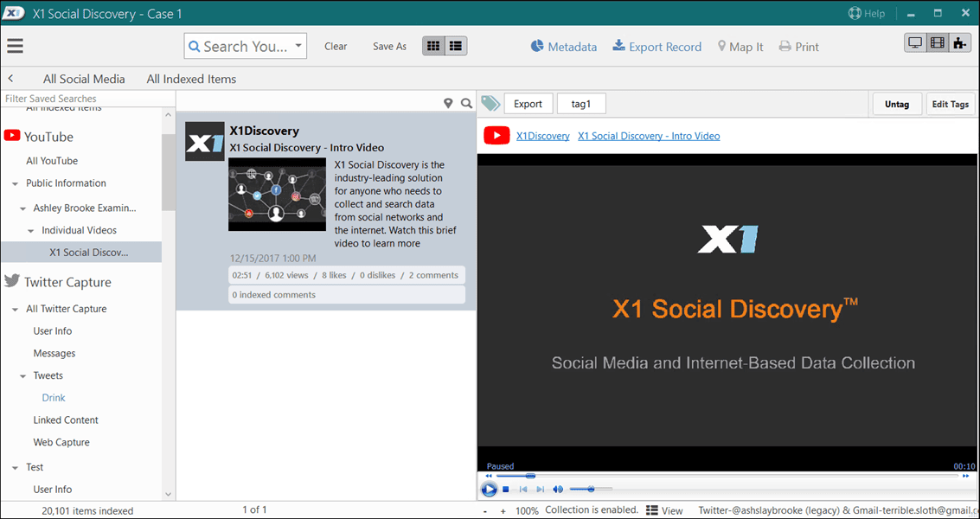
Task: Click the Filter Saved Searches field
Action: 80,99
